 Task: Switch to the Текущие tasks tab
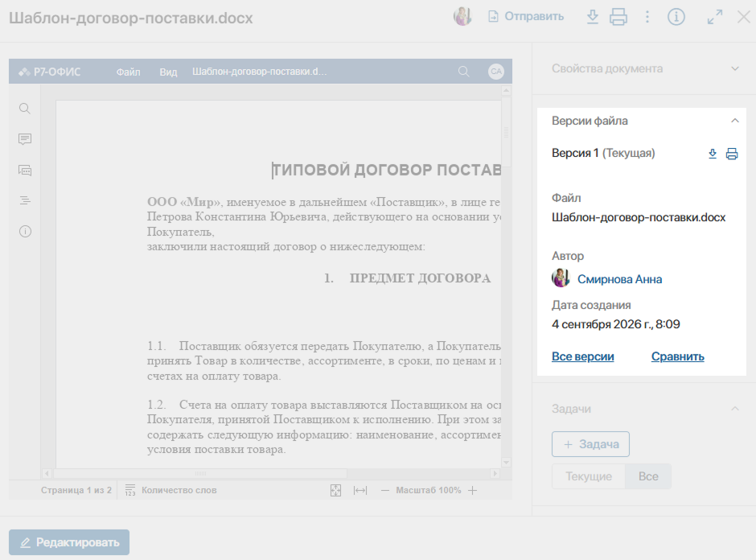tap(588, 476)
